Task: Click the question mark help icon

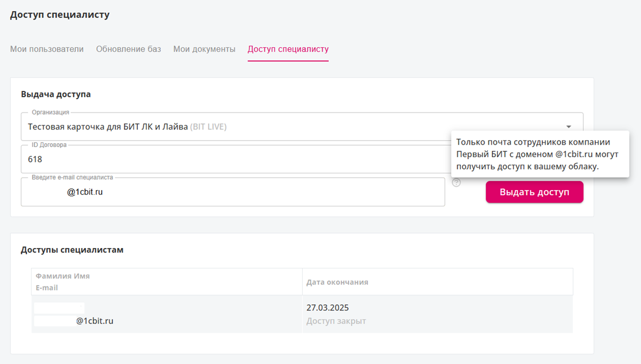Action: click(x=456, y=183)
